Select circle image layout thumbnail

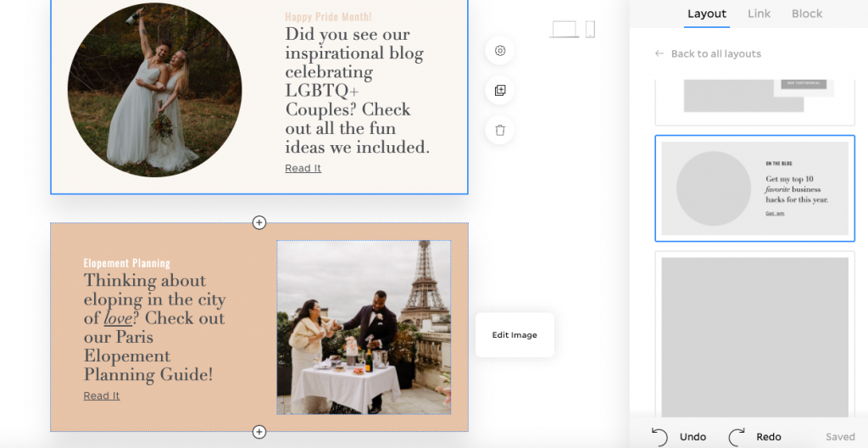coord(755,188)
